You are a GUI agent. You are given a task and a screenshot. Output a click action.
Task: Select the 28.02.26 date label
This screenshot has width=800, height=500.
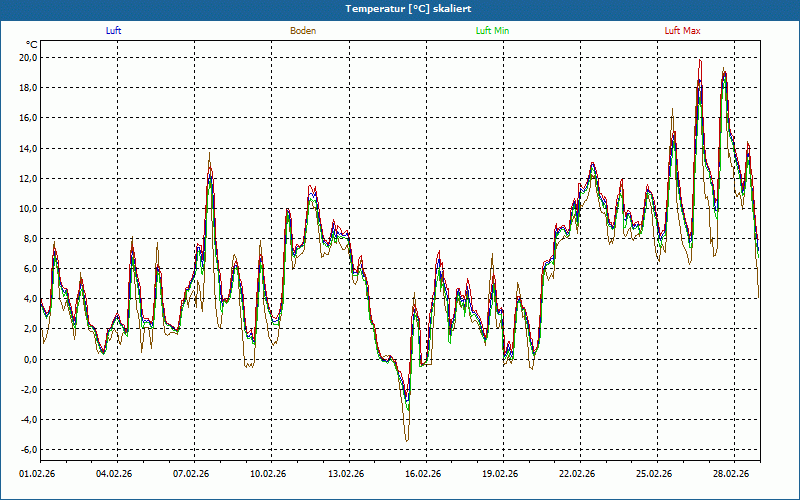731,474
